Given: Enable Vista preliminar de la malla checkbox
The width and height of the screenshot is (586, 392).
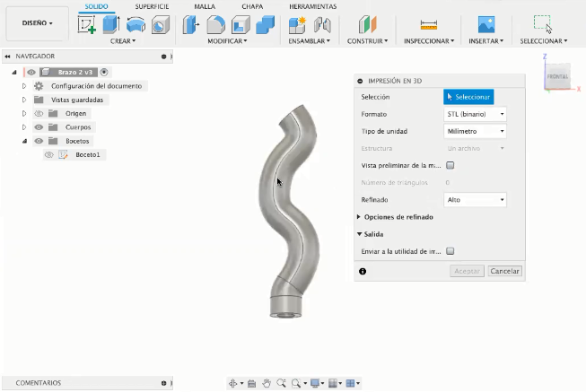Looking at the screenshot, I should (450, 165).
